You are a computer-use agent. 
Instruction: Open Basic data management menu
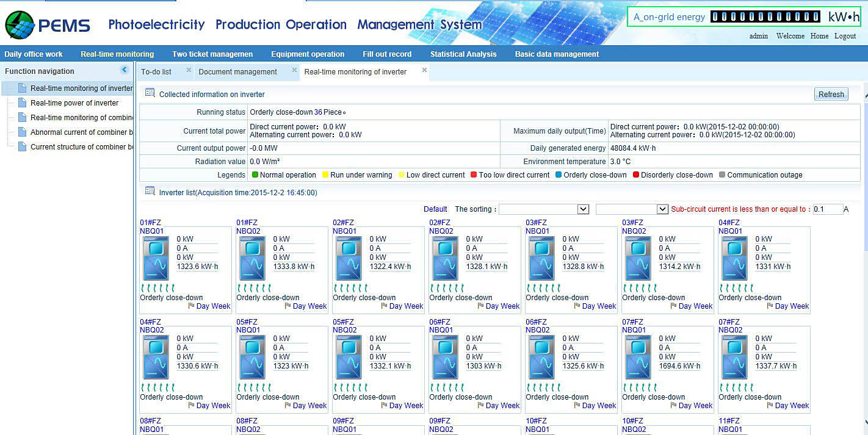tap(557, 54)
